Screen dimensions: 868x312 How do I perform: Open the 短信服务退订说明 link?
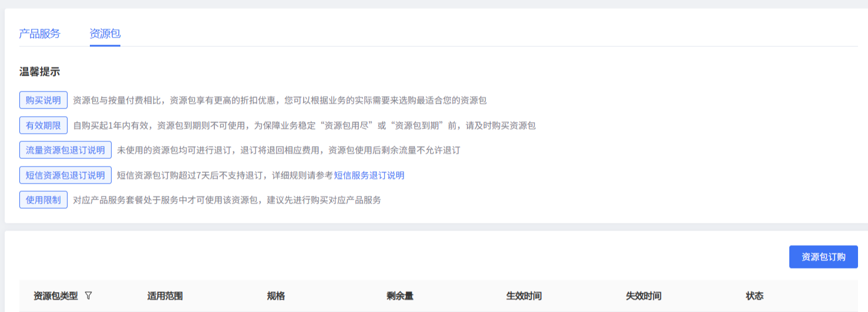click(x=369, y=175)
